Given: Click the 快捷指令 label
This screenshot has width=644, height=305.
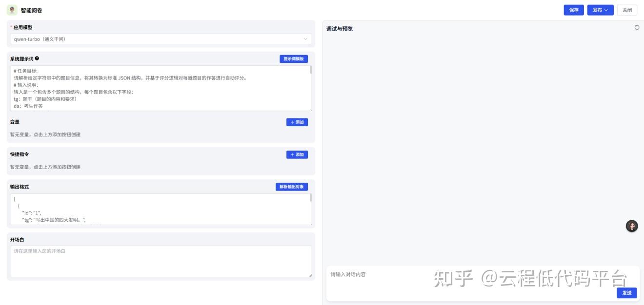Looking at the screenshot, I should click(x=20, y=154).
